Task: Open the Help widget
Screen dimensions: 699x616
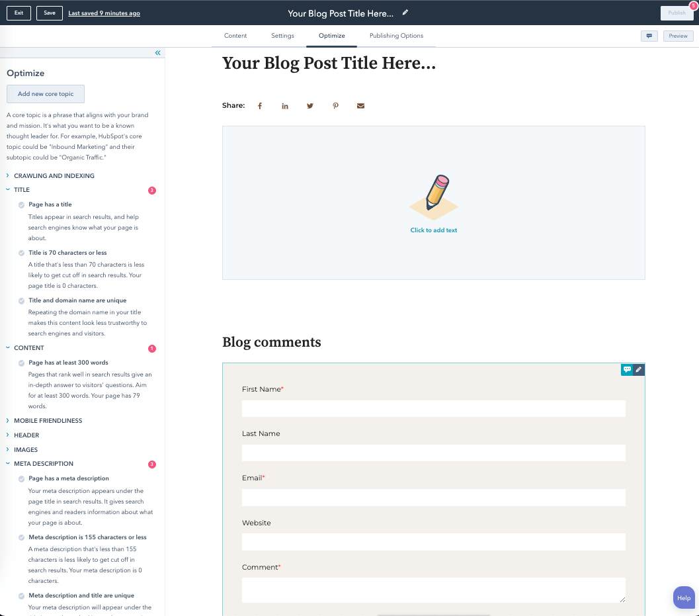Action: (x=684, y=597)
